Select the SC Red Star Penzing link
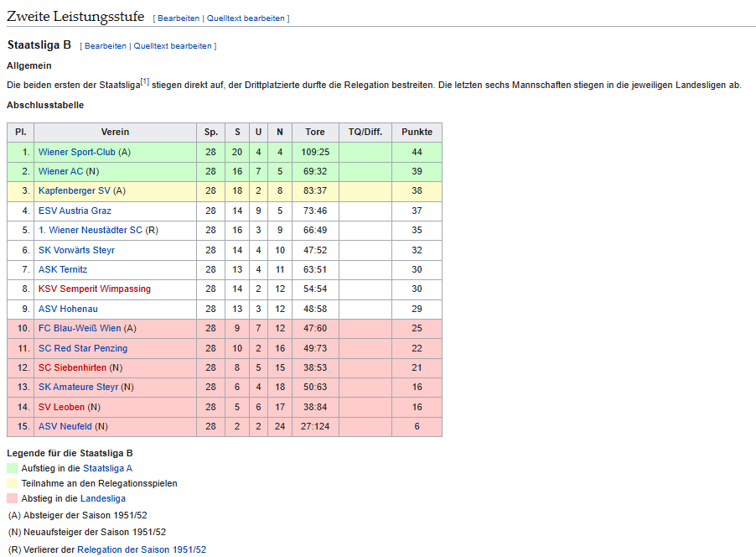This screenshot has width=756, height=557. point(83,348)
